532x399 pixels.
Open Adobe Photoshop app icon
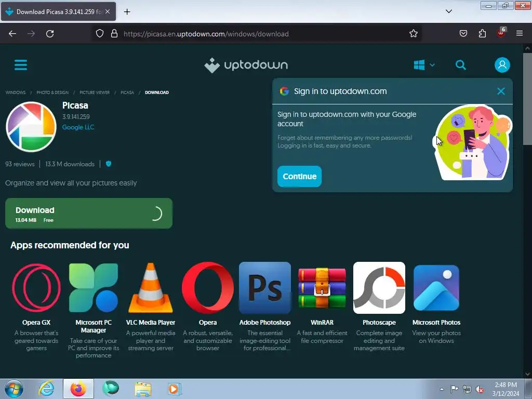(265, 288)
